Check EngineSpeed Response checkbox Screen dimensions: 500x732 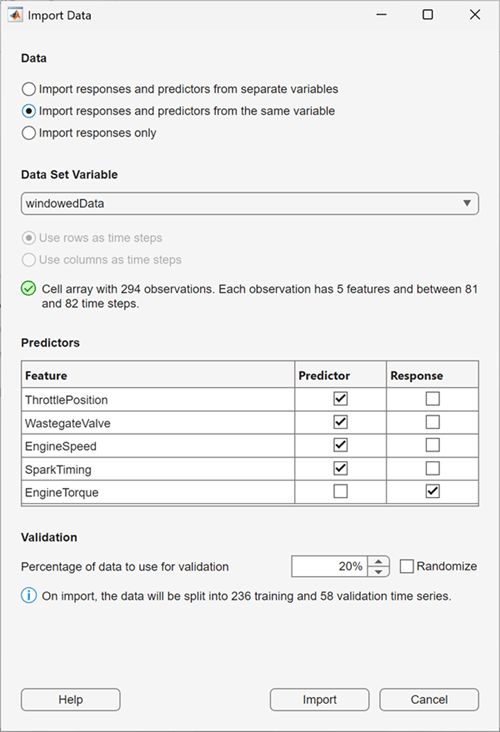click(x=433, y=445)
